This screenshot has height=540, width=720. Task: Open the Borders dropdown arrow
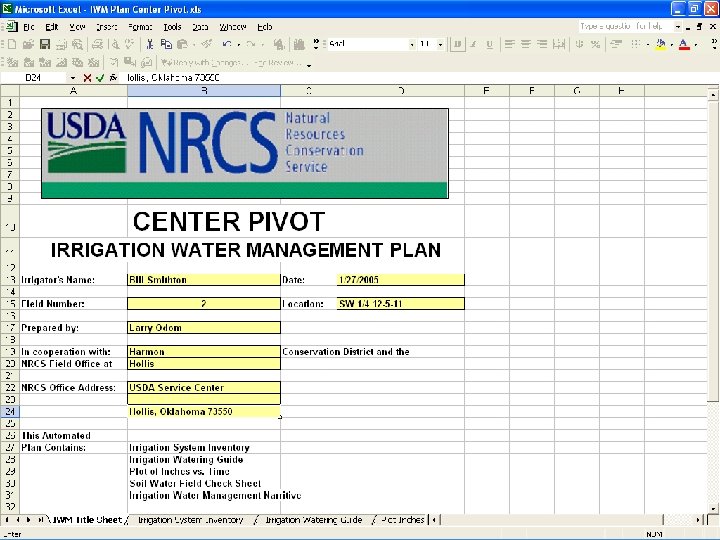point(647,44)
